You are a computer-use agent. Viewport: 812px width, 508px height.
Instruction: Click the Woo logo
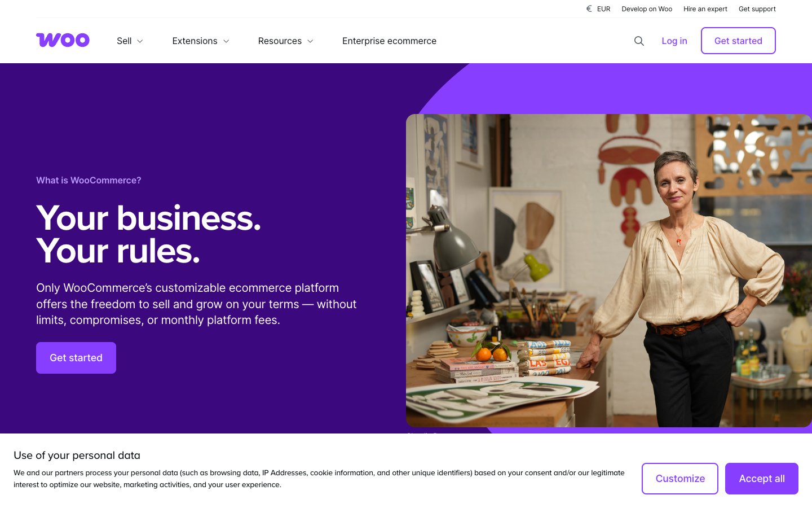tap(63, 40)
